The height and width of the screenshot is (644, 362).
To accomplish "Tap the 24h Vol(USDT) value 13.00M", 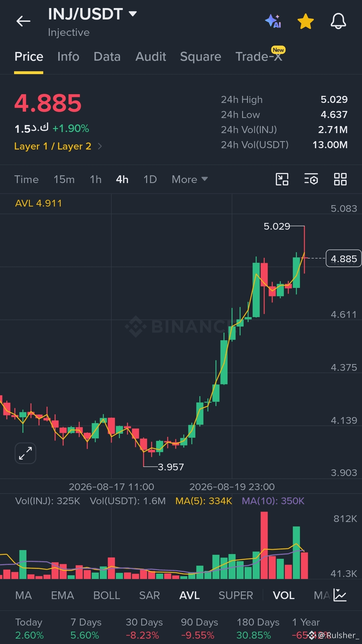I will 330,145.
